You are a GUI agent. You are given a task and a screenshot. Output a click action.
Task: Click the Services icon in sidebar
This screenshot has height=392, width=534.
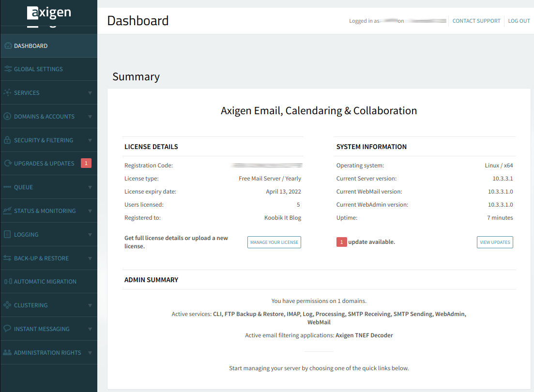7,92
